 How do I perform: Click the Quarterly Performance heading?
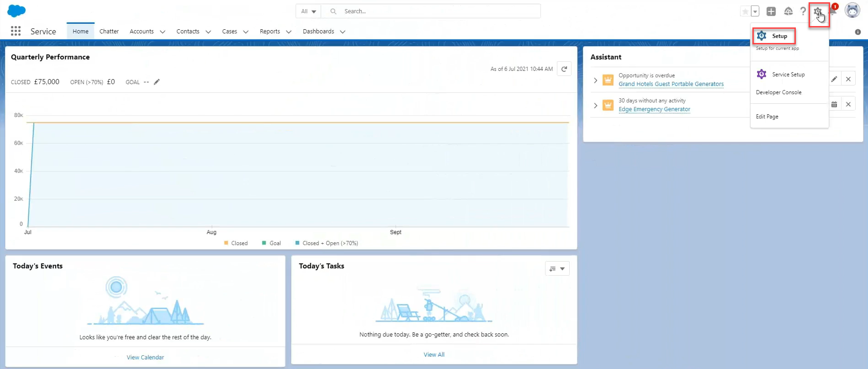pos(50,57)
